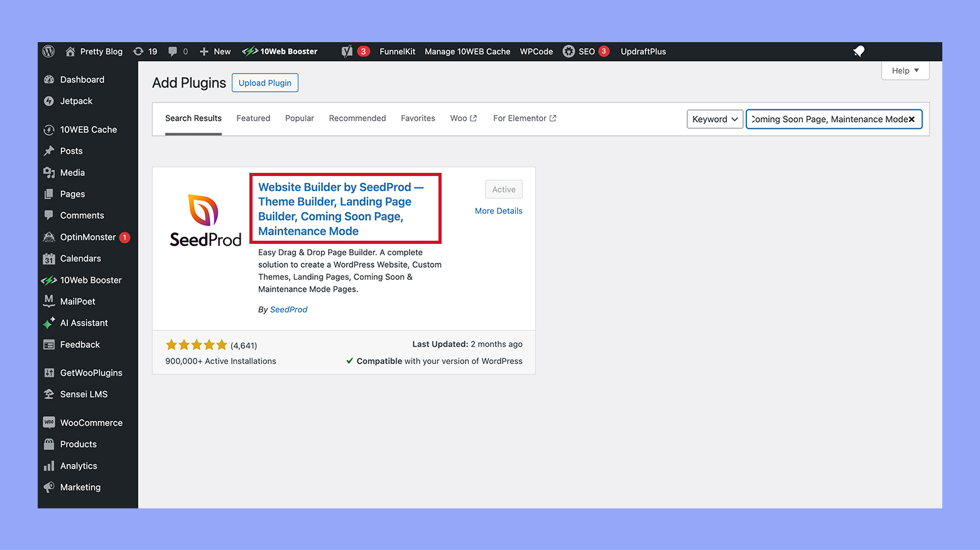Switch to the Popular tab
The image size is (980, 550).
[300, 118]
